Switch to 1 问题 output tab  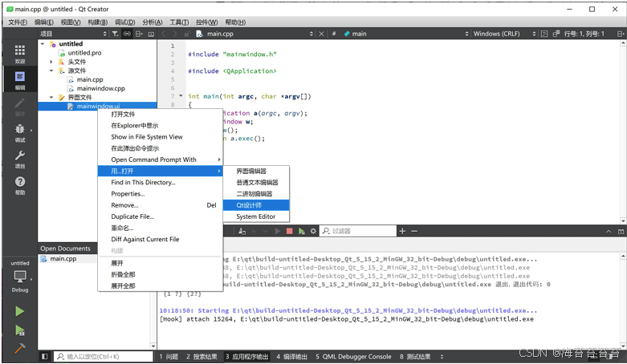pyautogui.click(x=169, y=357)
